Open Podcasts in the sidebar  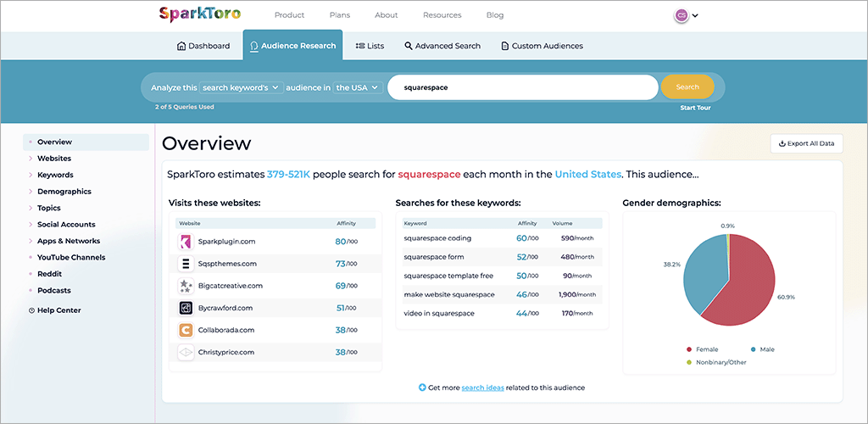pyautogui.click(x=54, y=291)
